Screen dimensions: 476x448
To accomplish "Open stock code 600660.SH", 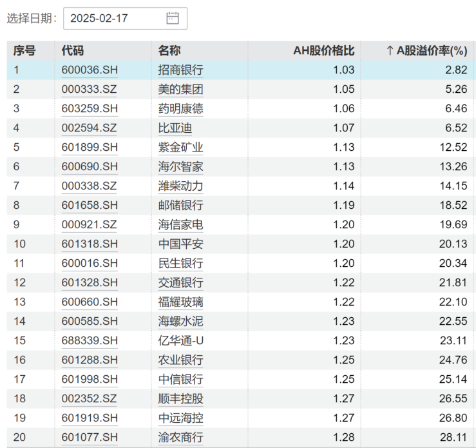I will pyautogui.click(x=90, y=302).
